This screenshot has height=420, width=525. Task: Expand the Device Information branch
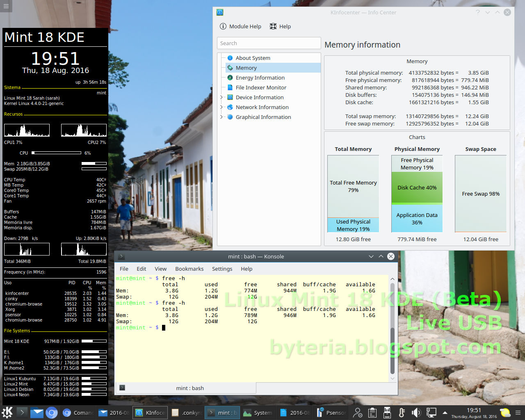coord(221,97)
